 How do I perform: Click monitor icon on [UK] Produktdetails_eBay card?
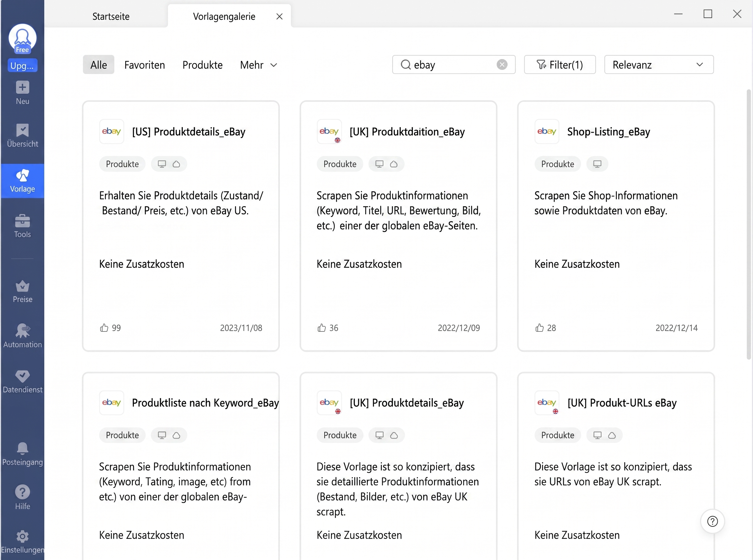coord(380,435)
